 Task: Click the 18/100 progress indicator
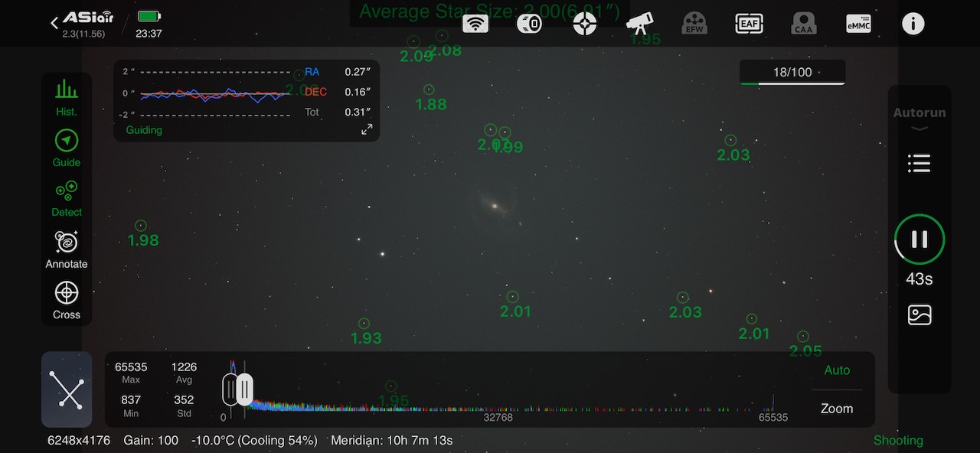coord(792,72)
